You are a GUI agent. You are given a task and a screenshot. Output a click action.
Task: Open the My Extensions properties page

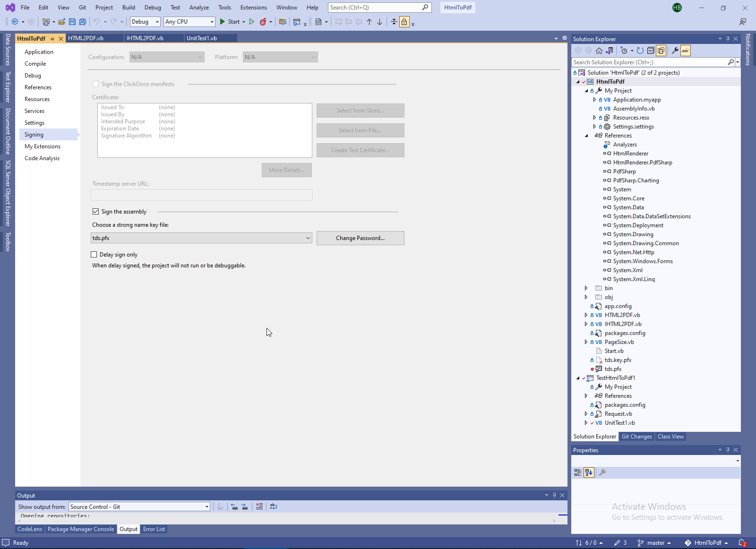(43, 146)
